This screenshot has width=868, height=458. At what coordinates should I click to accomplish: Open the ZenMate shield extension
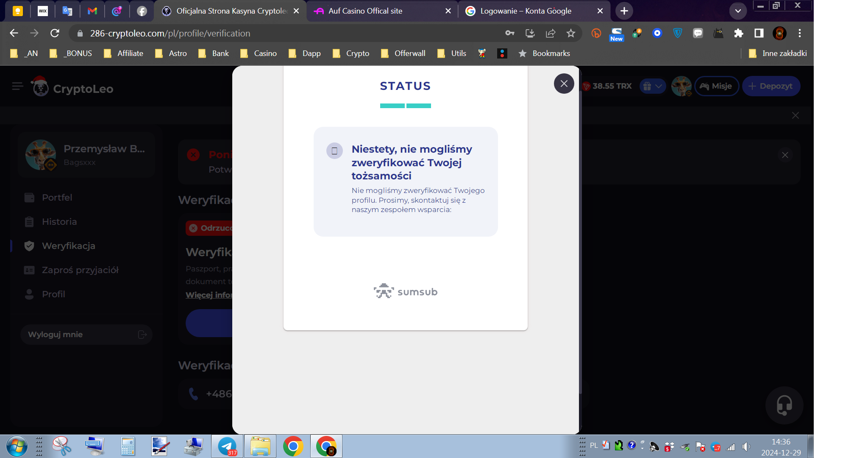point(677,33)
